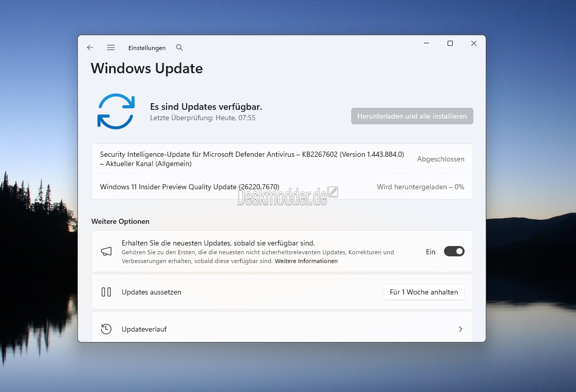This screenshot has width=576, height=392.
Task: Click the blue Windows Update sync icon
Action: (116, 111)
